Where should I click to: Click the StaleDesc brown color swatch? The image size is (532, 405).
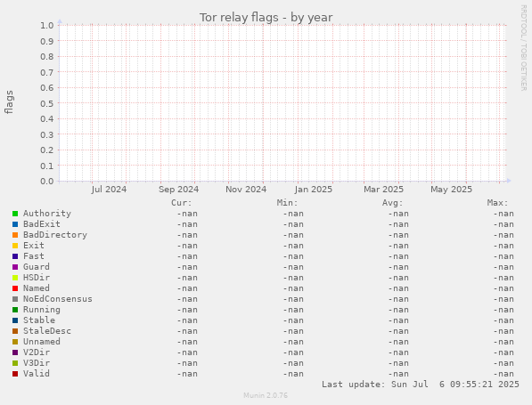tap(15, 331)
